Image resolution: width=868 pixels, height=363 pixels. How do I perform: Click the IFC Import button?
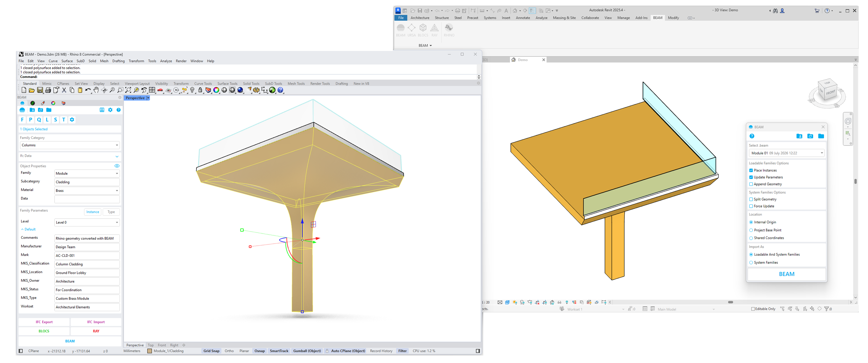point(96,322)
